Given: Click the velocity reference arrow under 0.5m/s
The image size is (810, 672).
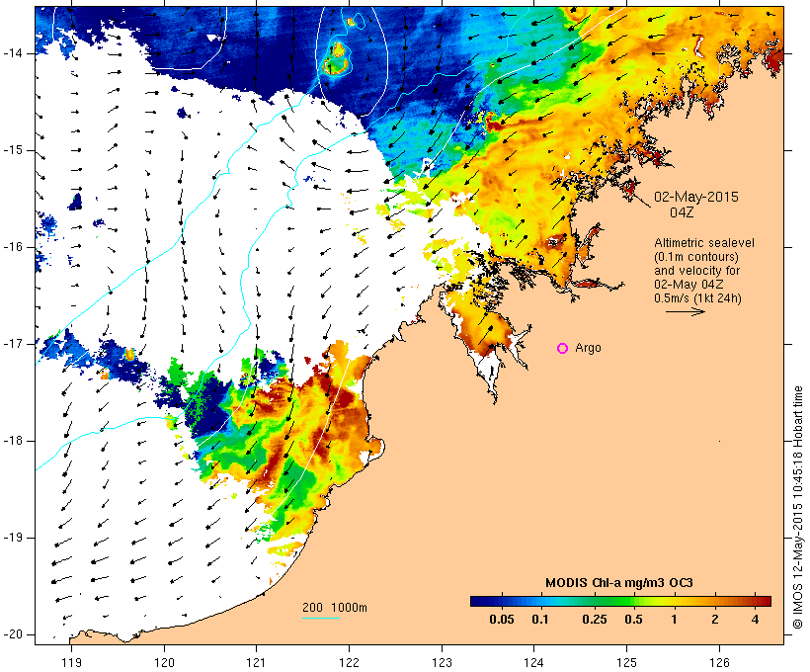Looking at the screenshot, I should [x=685, y=311].
